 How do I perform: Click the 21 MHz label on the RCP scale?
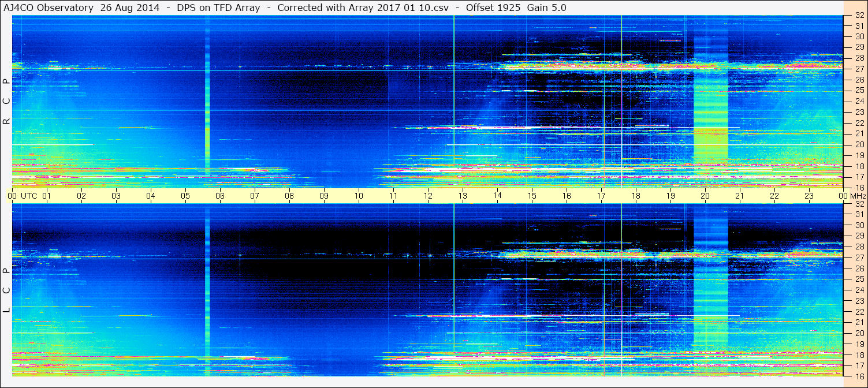click(x=859, y=133)
